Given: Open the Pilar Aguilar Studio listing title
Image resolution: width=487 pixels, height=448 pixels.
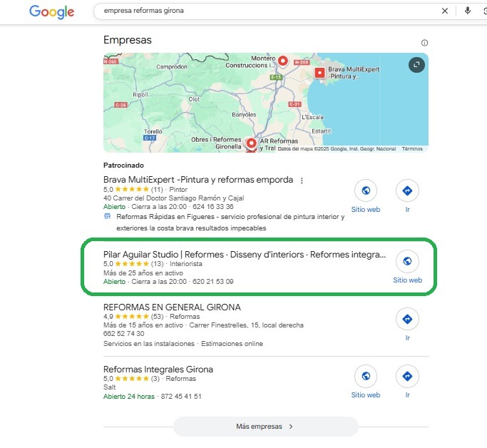Looking at the screenshot, I should point(245,255).
